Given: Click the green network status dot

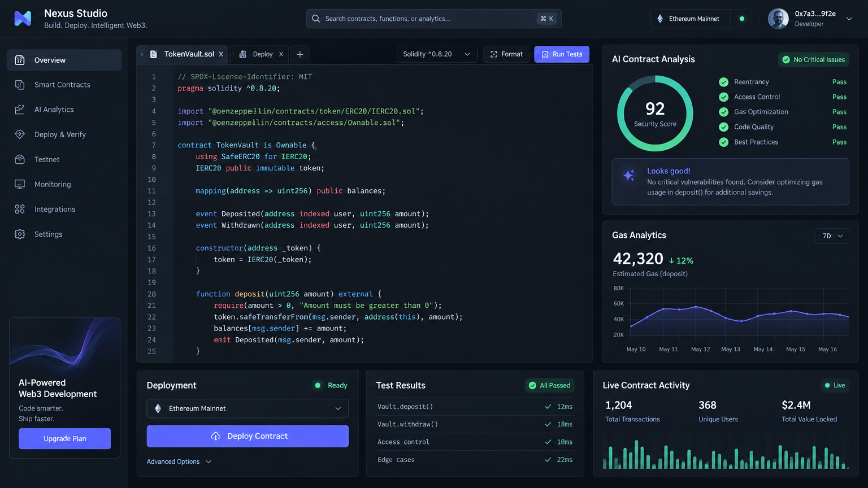Looking at the screenshot, I should coord(742,19).
